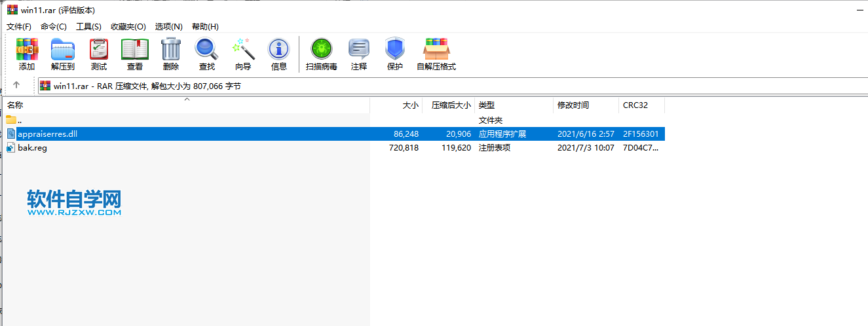Viewport: 868px width, 326px height.
Task: Select the bak.reg file name
Action: [x=32, y=147]
